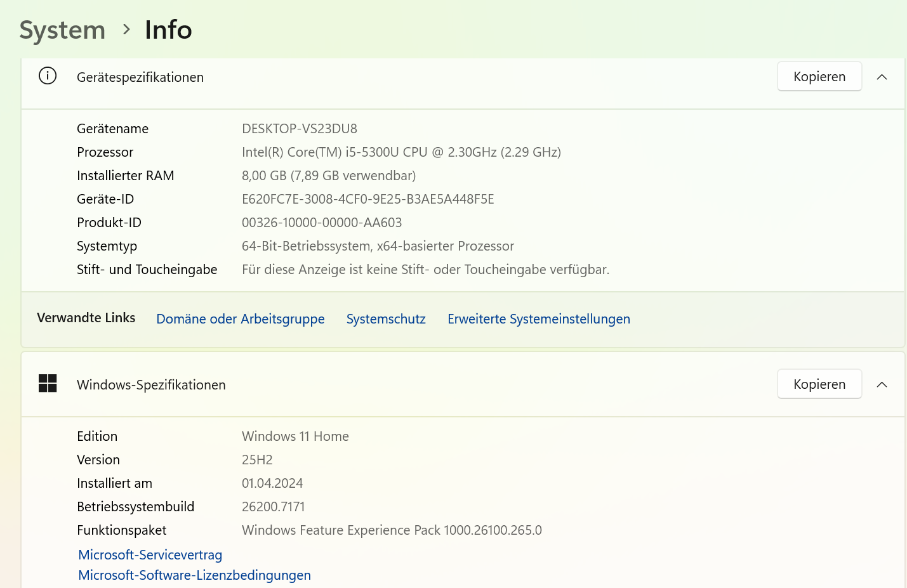Open the Microsoft-Servicevertrag link

150,554
